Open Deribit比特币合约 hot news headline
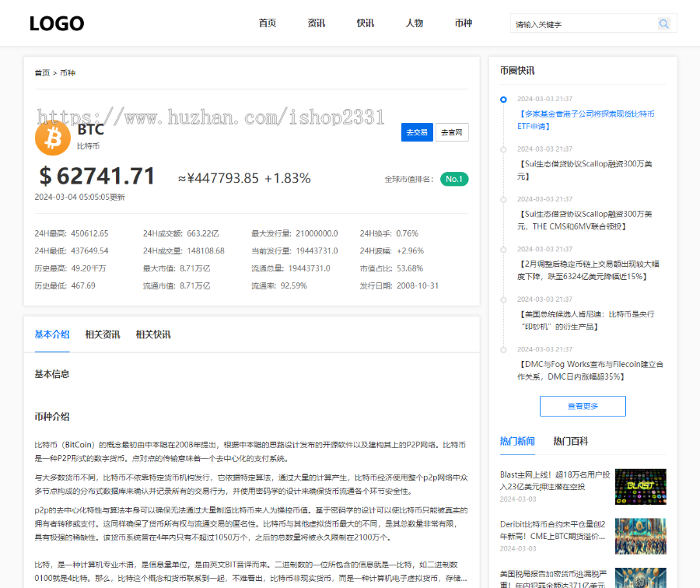This screenshot has height=588, width=700. 553,530
